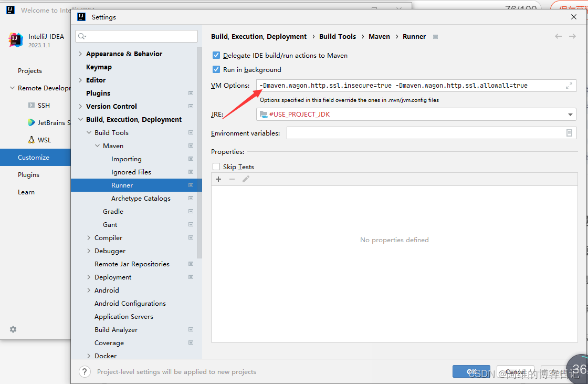Click the Environment variables input field
Screen dimensions: 588x384
click(x=431, y=133)
